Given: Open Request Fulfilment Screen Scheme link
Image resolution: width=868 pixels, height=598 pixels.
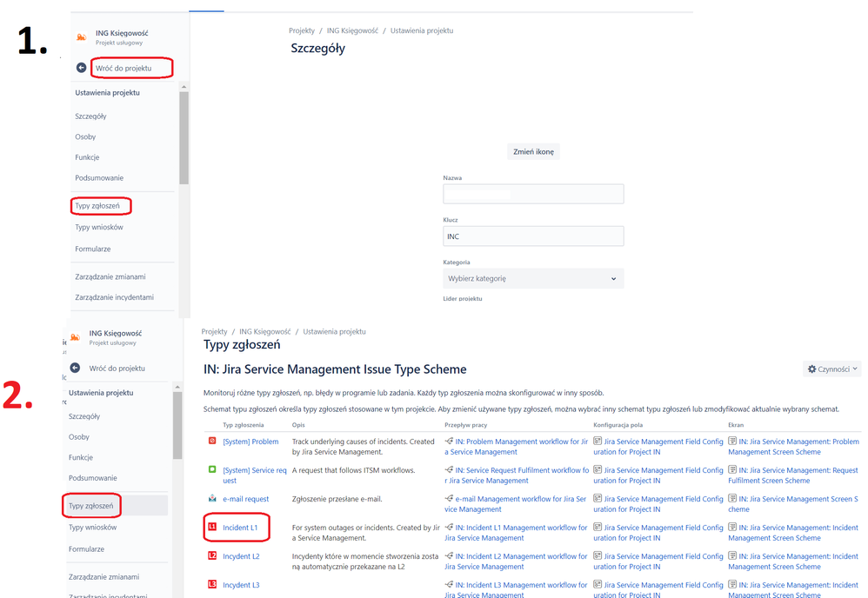Looking at the screenshot, I should click(x=793, y=475).
